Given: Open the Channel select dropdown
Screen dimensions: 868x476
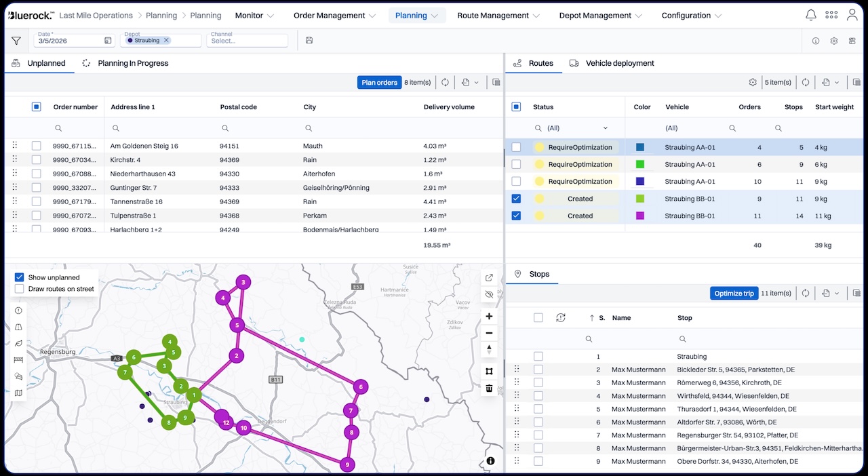Looking at the screenshot, I should (248, 41).
